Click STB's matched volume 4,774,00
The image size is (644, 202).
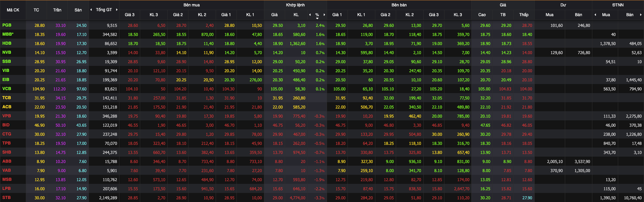[x=298, y=198]
